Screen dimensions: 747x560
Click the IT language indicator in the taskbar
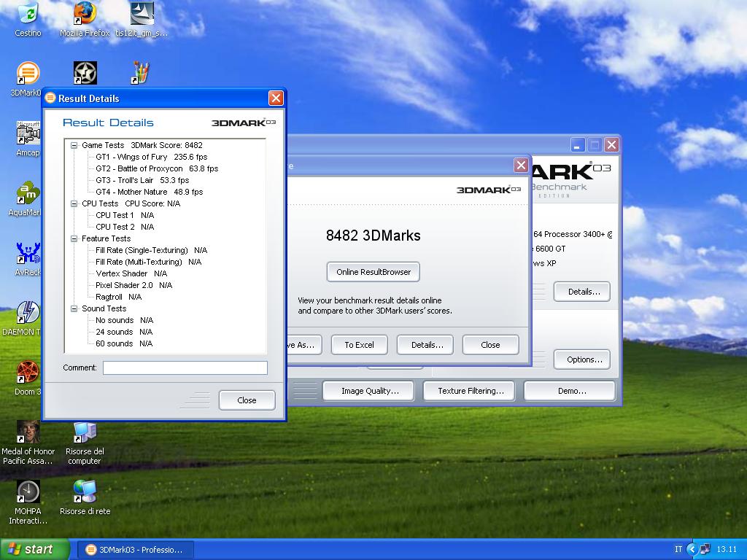(x=678, y=549)
